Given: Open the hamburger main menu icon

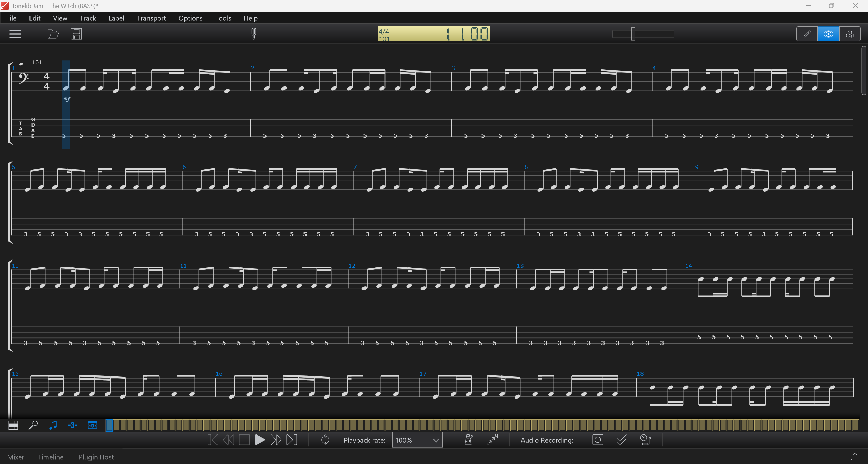Looking at the screenshot, I should 15,34.
